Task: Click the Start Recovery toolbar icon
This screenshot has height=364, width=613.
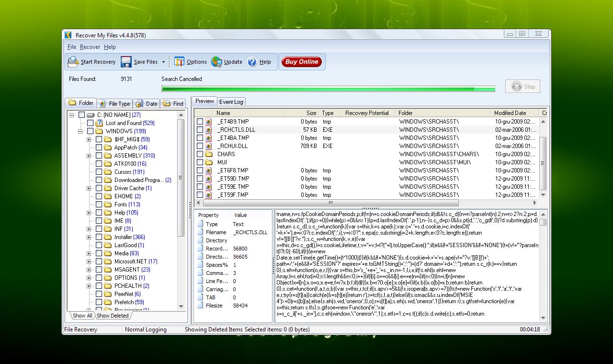Action: point(73,62)
